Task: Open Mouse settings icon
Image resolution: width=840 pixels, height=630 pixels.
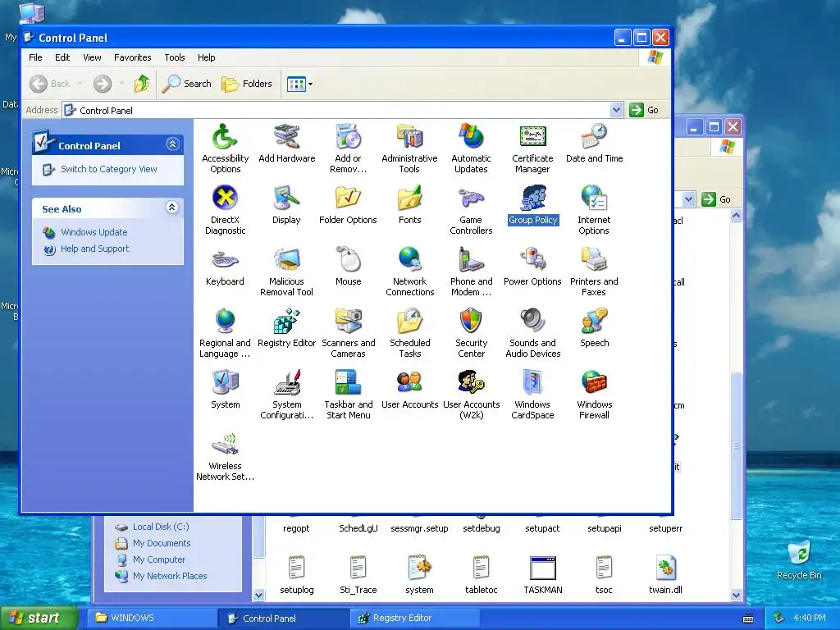Action: [x=348, y=267]
